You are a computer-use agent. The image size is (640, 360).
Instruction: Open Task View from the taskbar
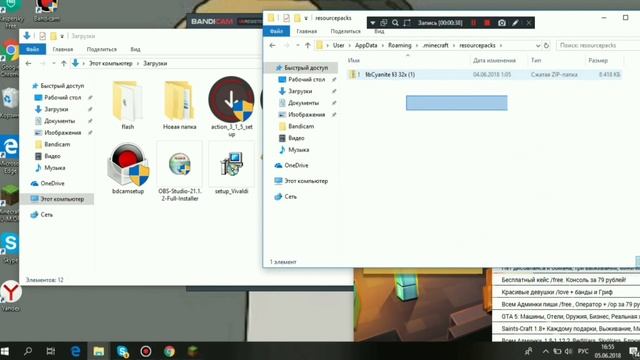[51, 351]
